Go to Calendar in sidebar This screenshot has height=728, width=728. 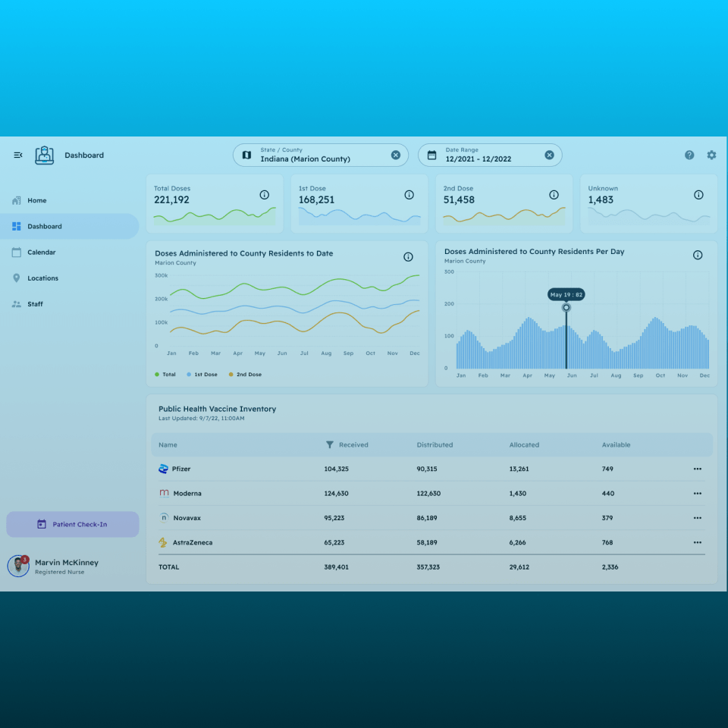(41, 253)
